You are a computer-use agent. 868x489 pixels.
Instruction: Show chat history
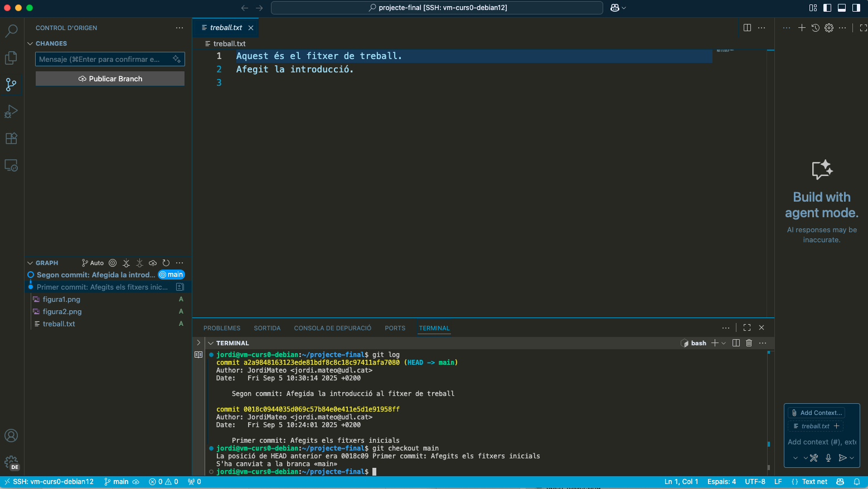816,28
